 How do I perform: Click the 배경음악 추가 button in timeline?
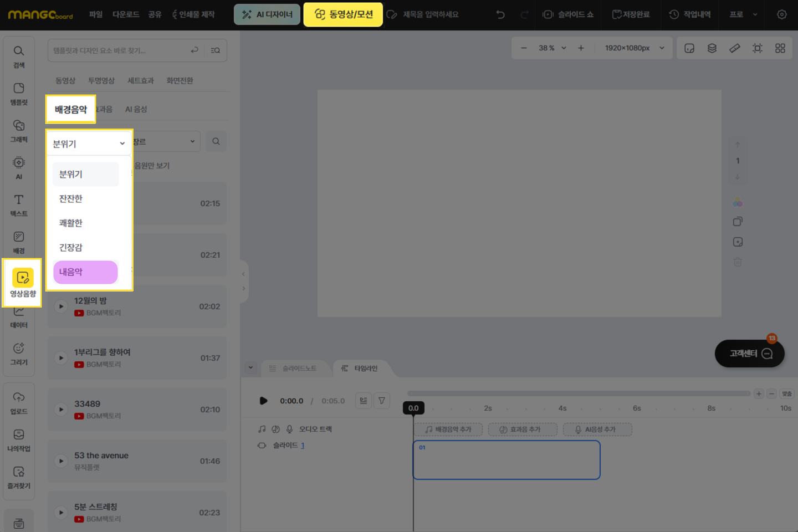point(448,429)
